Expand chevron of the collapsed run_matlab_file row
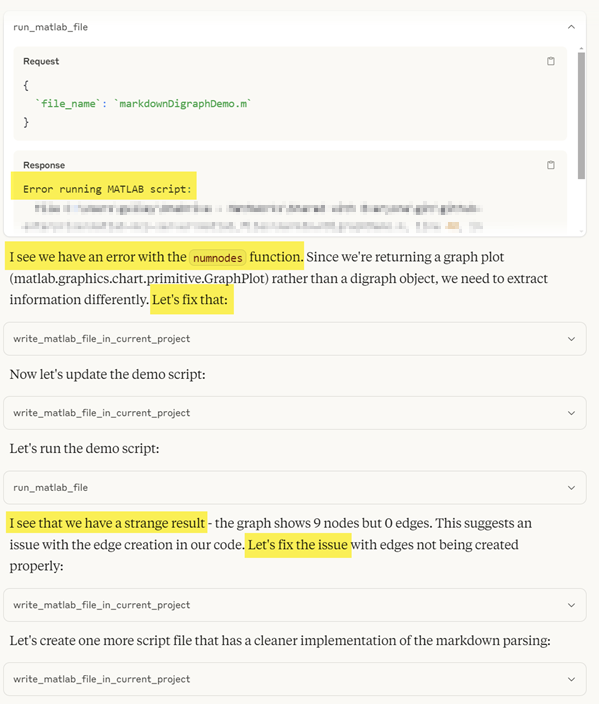 coord(571,487)
